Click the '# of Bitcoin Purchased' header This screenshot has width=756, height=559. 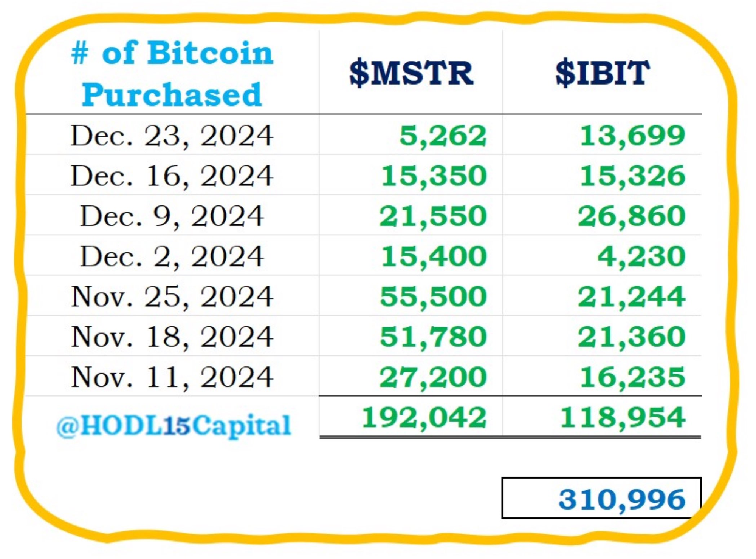[x=172, y=73]
